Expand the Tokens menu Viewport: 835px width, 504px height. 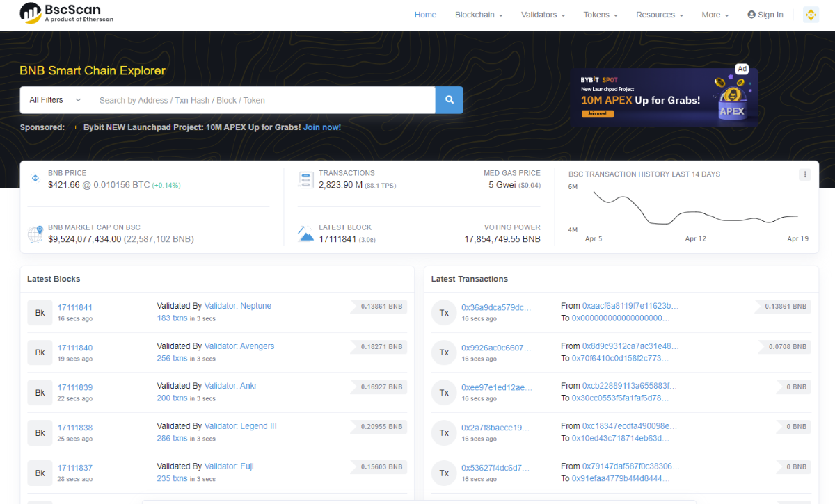601,15
